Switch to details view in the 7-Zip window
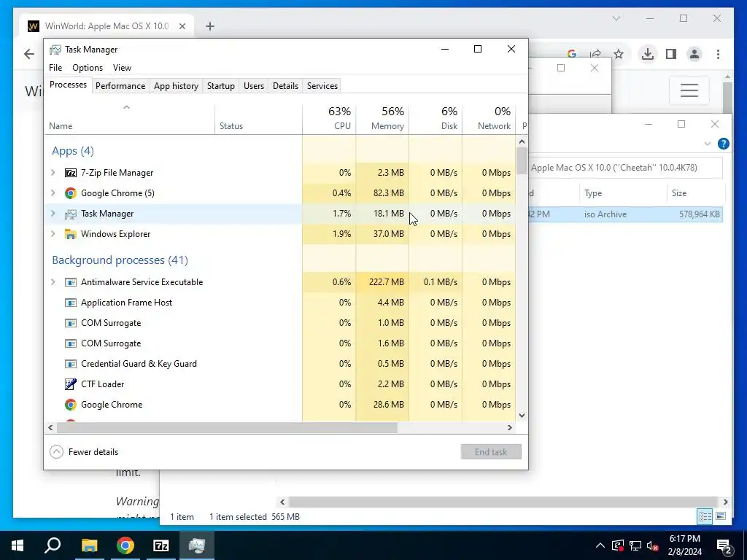The image size is (747, 560). pyautogui.click(x=705, y=516)
